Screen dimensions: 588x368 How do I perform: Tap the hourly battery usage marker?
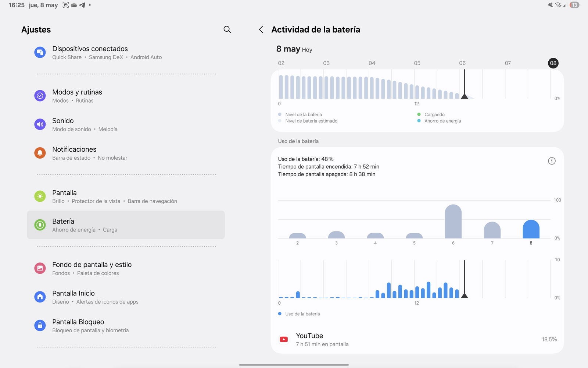(465, 295)
